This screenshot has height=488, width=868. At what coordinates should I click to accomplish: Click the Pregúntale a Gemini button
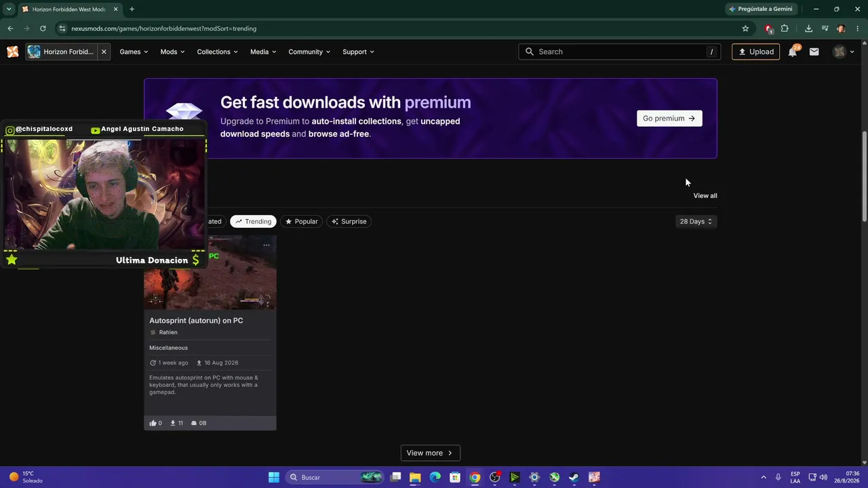760,9
